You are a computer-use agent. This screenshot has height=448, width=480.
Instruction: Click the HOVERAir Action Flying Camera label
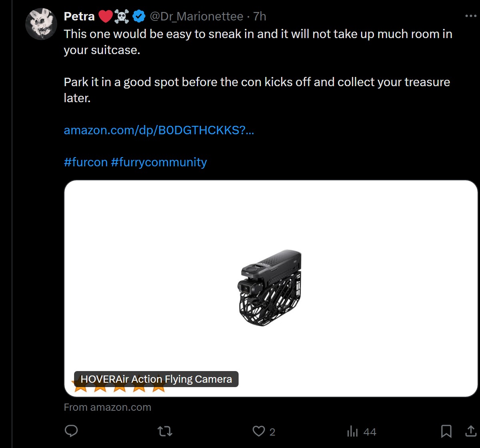click(156, 379)
